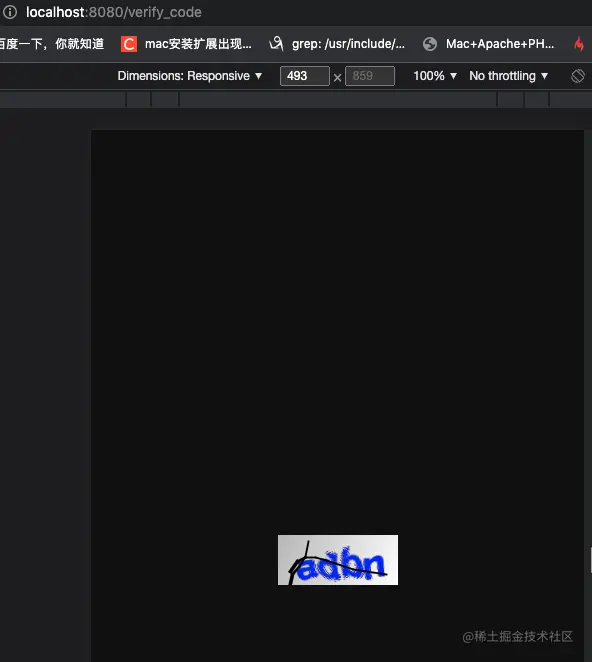This screenshot has width=592, height=662.
Task: Open the 百度一下，你就知道 bookmark
Action: point(52,44)
